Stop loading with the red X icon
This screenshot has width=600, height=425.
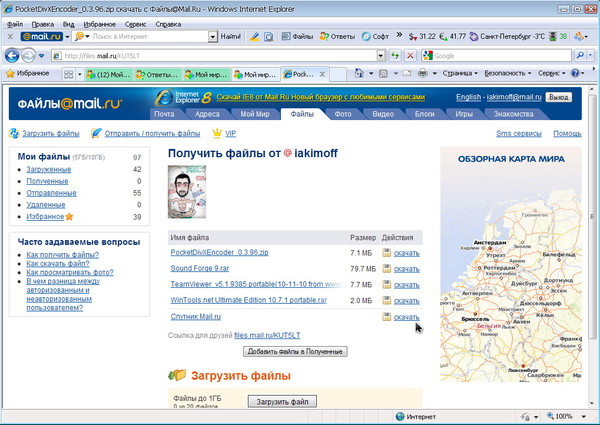point(410,56)
